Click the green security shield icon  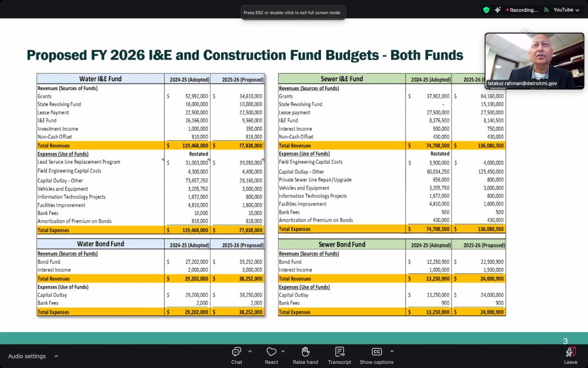pos(486,10)
